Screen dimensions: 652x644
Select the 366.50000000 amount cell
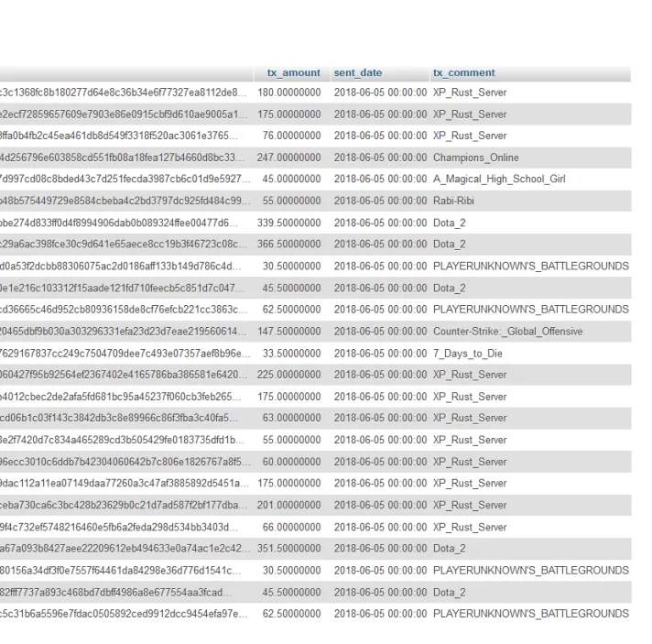289,244
